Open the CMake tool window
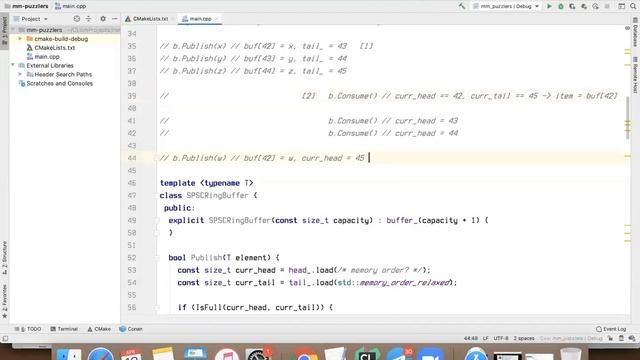The image size is (640, 360). 99,329
